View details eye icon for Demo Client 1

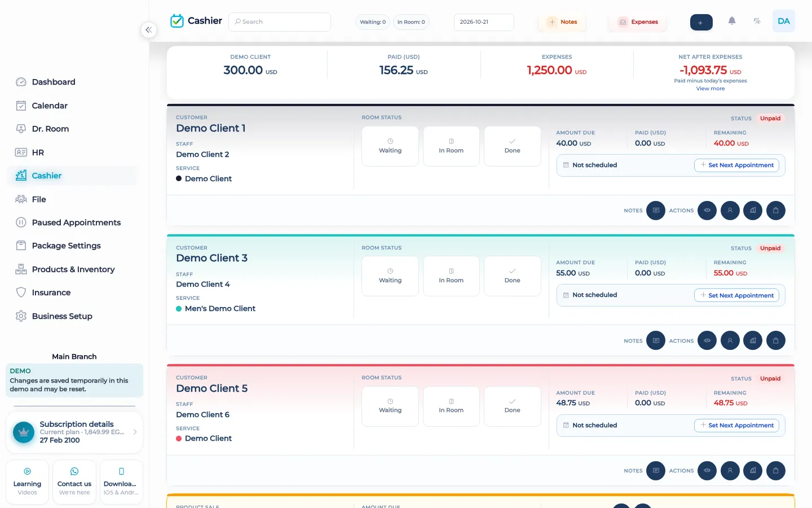coord(707,211)
